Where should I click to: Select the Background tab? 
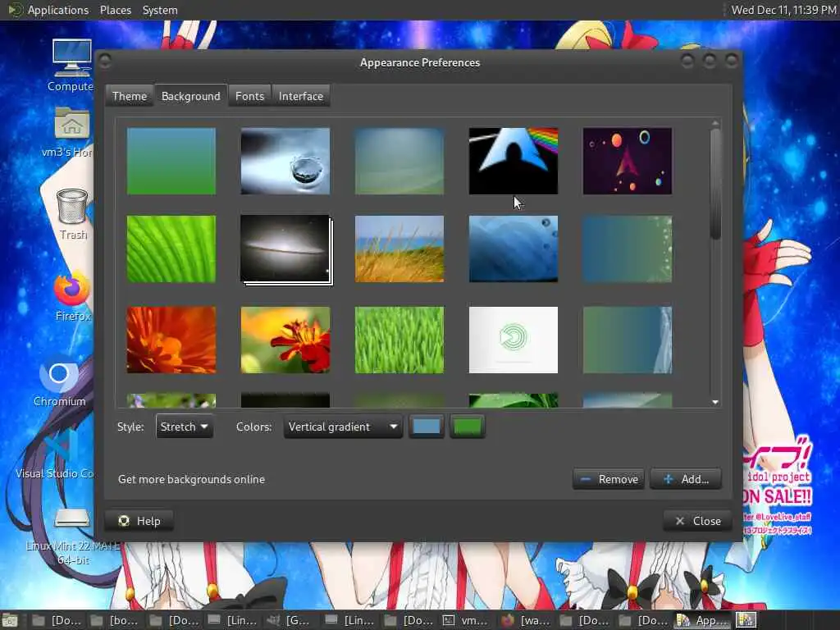click(190, 96)
